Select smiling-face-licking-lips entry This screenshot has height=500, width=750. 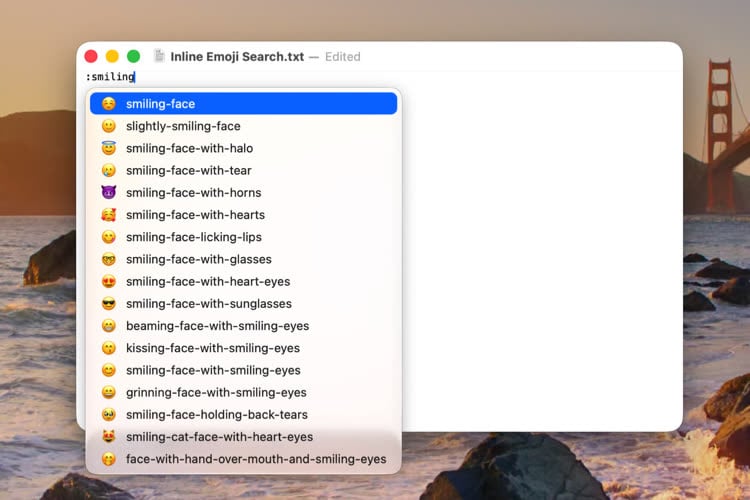point(243,237)
